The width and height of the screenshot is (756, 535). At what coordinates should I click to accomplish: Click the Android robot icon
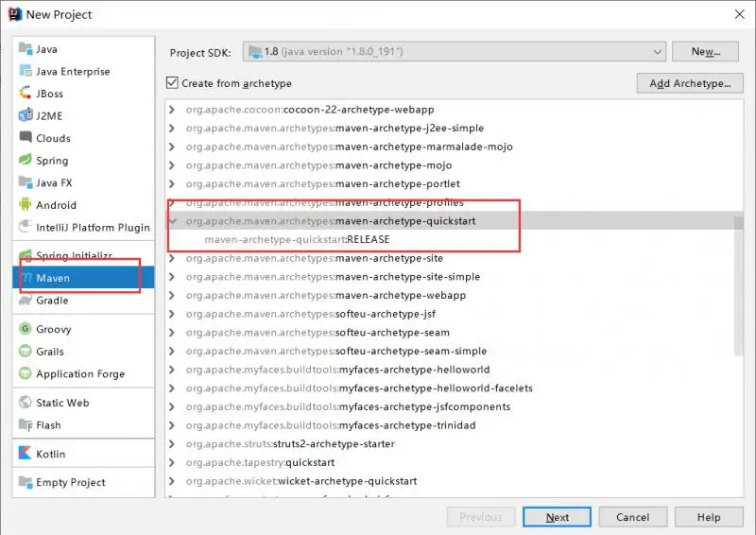26,204
